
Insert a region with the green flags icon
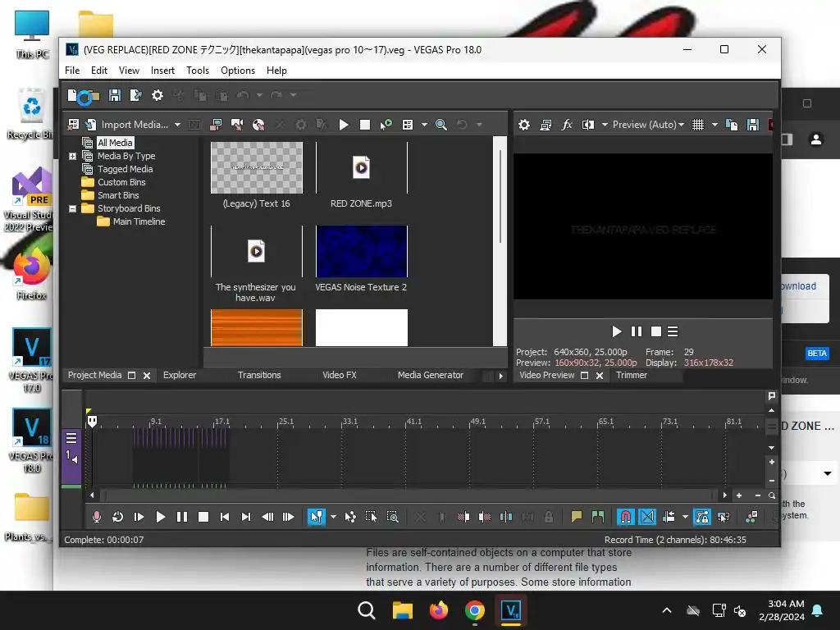point(598,517)
